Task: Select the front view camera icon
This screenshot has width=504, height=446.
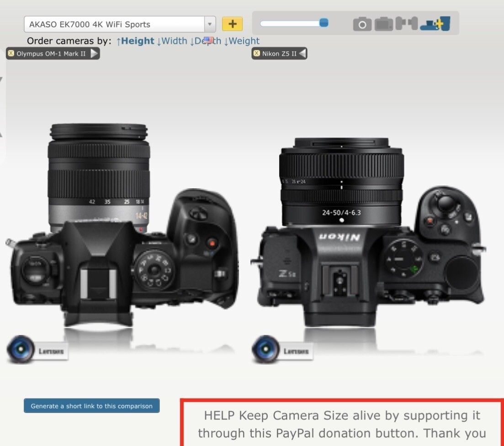Action: [362, 24]
